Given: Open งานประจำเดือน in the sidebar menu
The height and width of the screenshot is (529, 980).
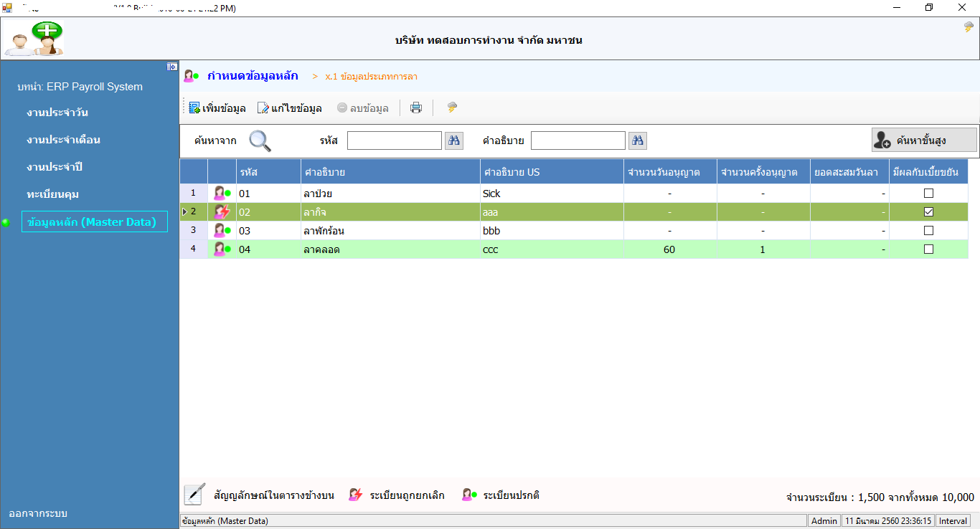Looking at the screenshot, I should point(63,140).
